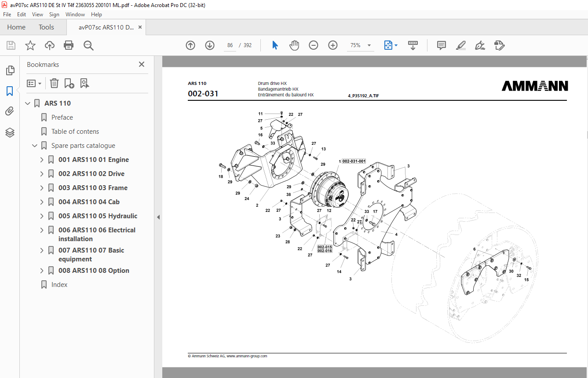Click the scrolling mode icon
This screenshot has height=378, width=588.
tap(413, 45)
